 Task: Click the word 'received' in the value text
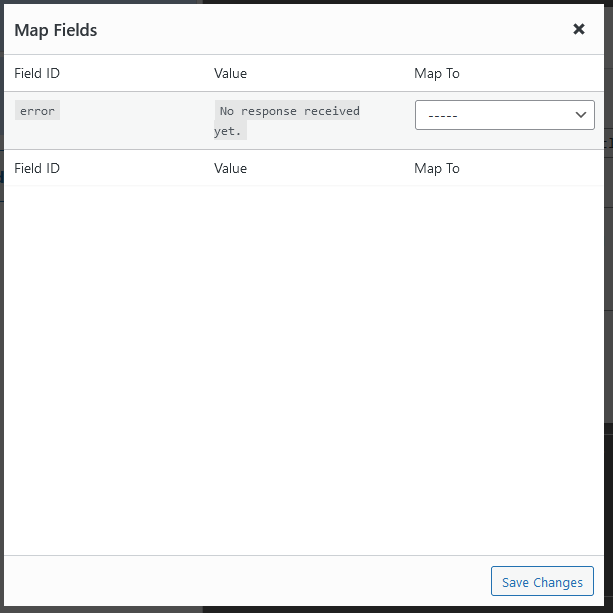point(331,111)
